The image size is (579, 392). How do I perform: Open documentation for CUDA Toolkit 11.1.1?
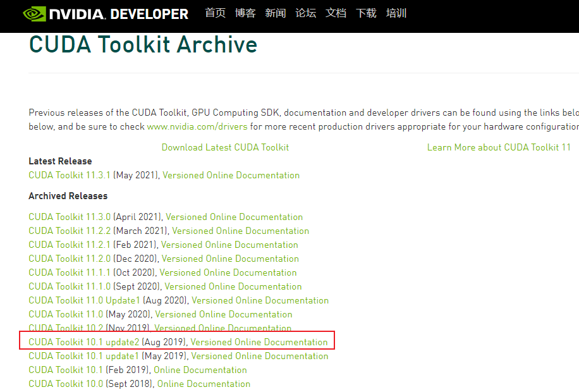228,273
